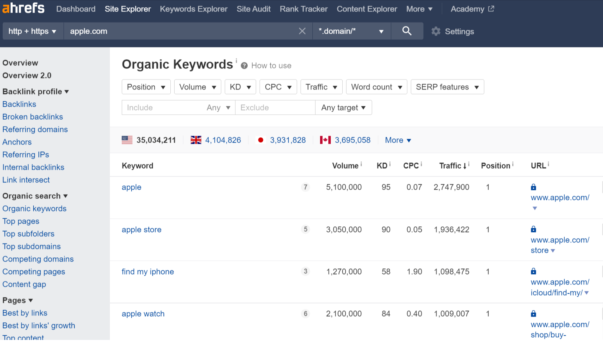Open Referring domains report
603x364 pixels.
[x=35, y=129]
